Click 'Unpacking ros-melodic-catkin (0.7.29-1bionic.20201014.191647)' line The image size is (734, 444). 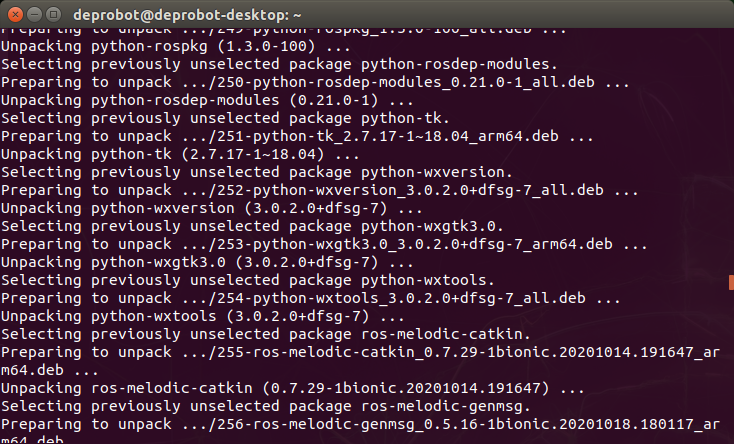[x=293, y=388]
